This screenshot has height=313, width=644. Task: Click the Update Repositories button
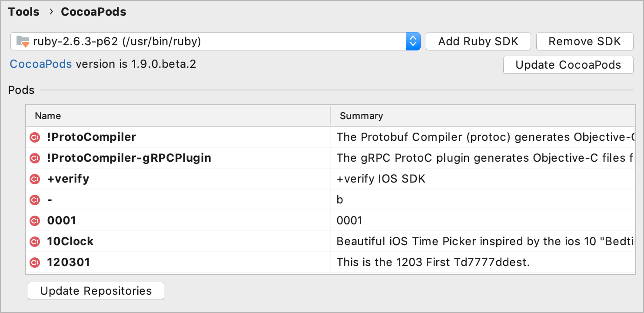(x=96, y=291)
